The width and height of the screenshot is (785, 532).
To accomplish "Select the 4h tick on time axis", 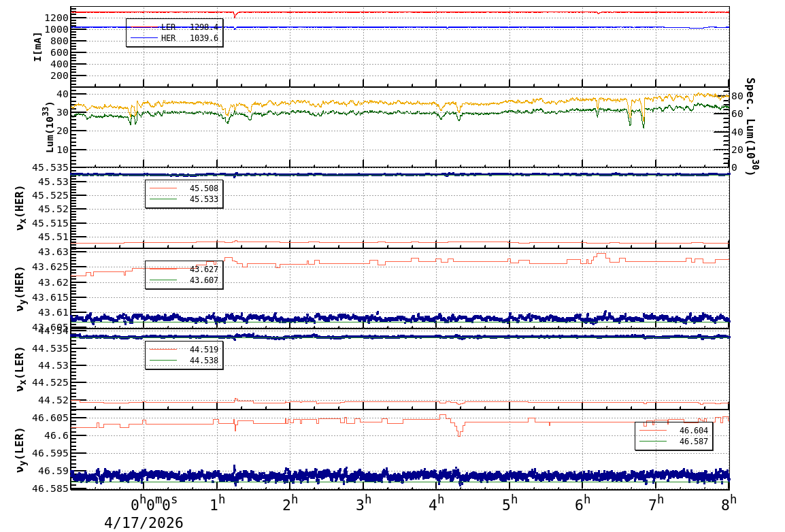I will (x=436, y=504).
